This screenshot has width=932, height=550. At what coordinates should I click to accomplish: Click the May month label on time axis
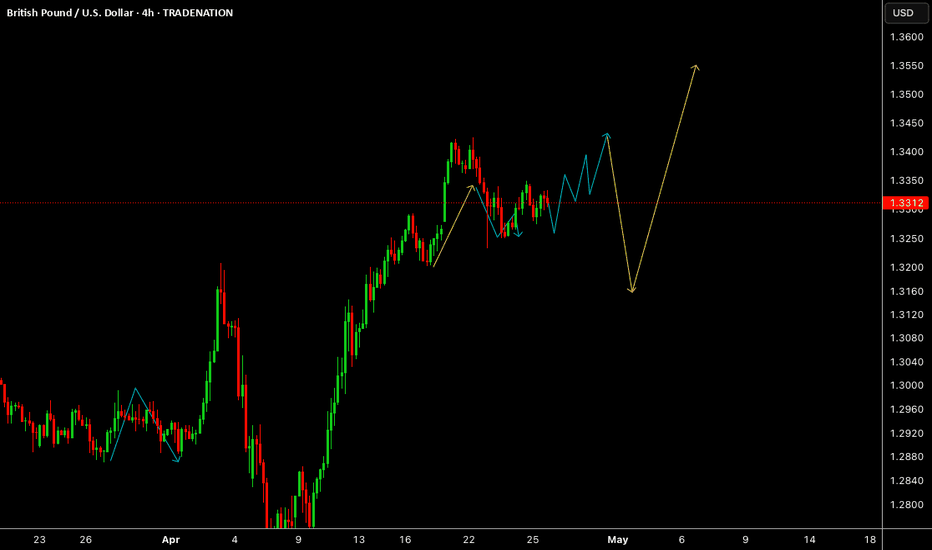pos(618,540)
